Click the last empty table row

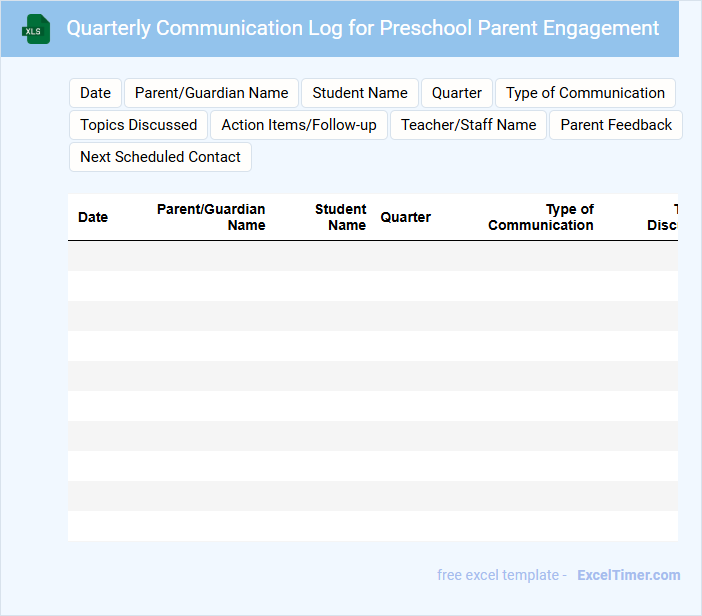pos(372,526)
